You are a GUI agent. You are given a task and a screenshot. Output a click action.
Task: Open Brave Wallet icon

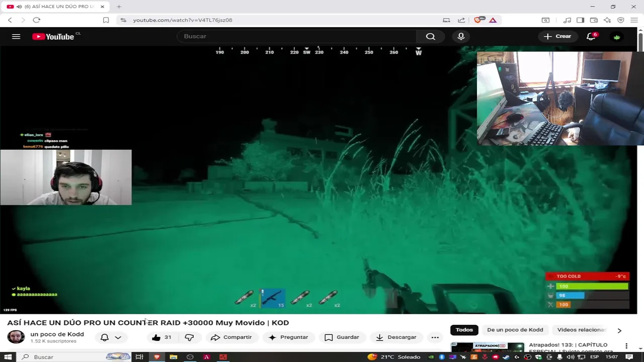pos(594,20)
